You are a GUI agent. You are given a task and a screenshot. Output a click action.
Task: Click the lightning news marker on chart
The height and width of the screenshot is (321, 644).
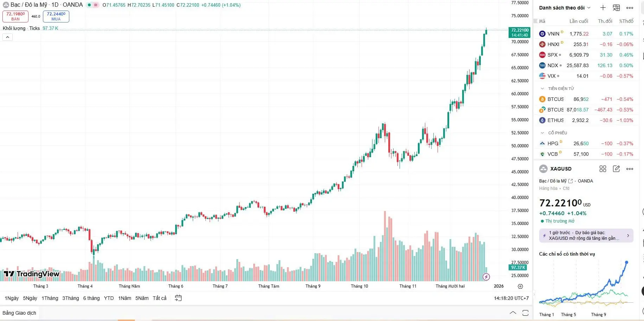[x=486, y=277]
